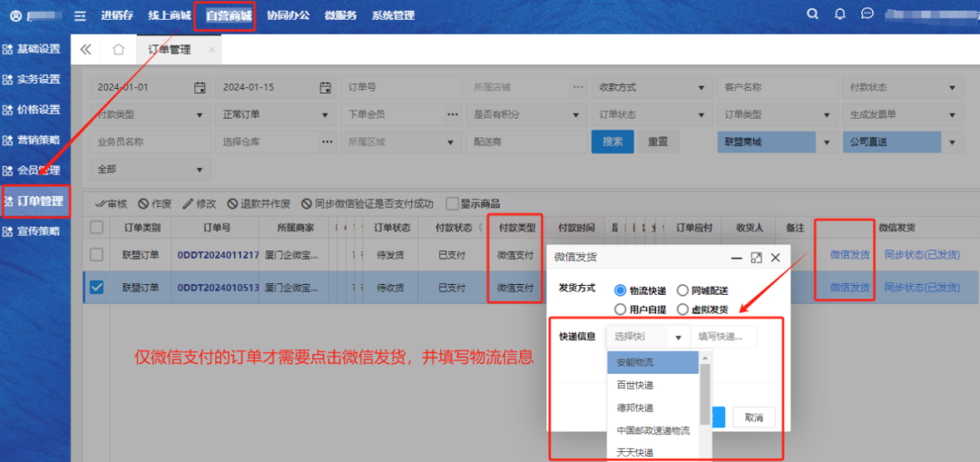980x462 pixels.
Task: Open the 自营商城 top menu
Action: [229, 15]
